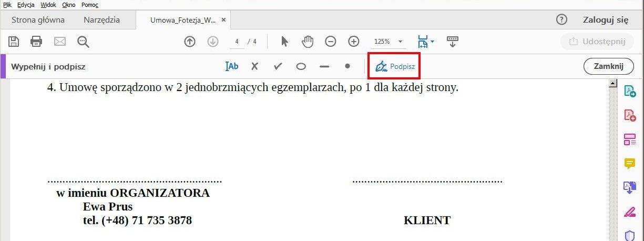Open the find text magnifier tool
The image size is (644, 241).
coord(83,42)
